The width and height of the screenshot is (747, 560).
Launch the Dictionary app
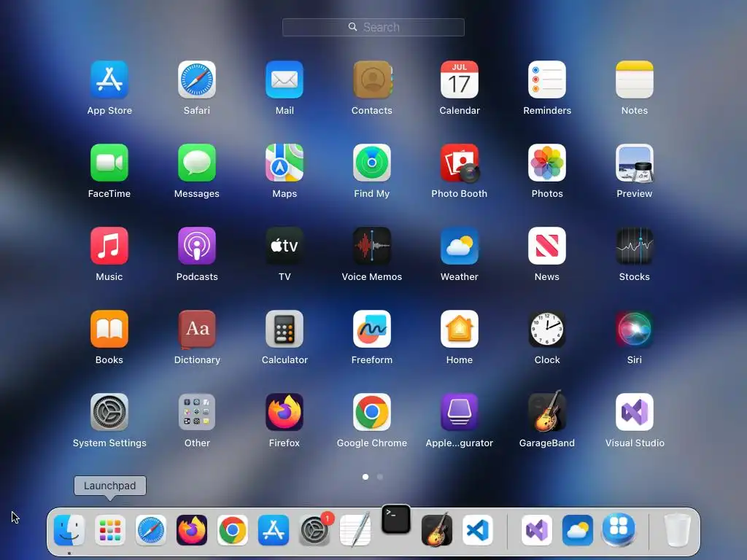(x=197, y=329)
